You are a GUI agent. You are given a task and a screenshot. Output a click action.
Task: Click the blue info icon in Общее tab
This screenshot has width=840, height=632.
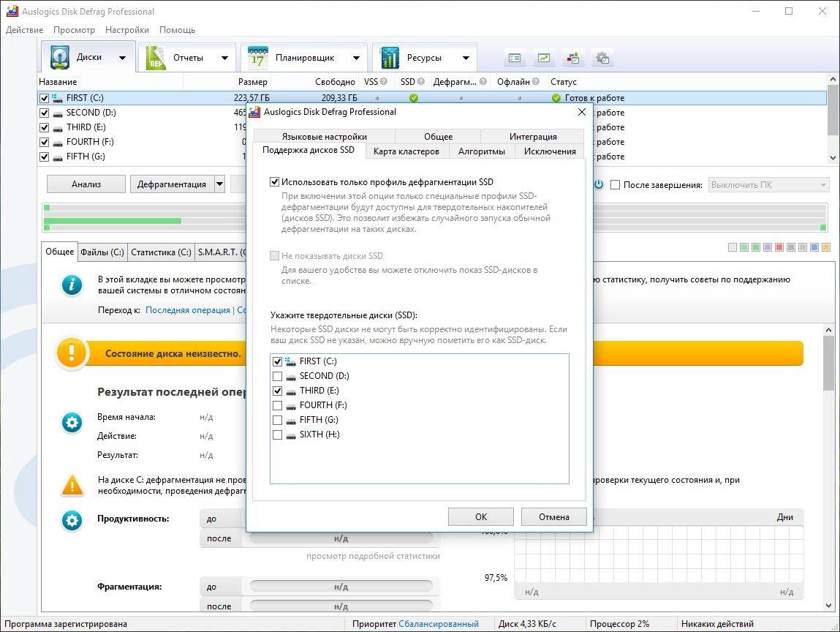coord(72,285)
